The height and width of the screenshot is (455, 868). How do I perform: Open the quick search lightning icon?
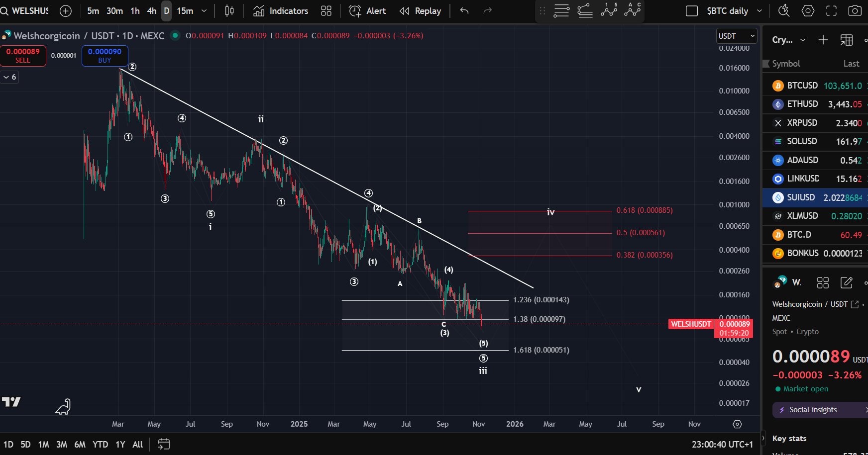click(x=784, y=11)
